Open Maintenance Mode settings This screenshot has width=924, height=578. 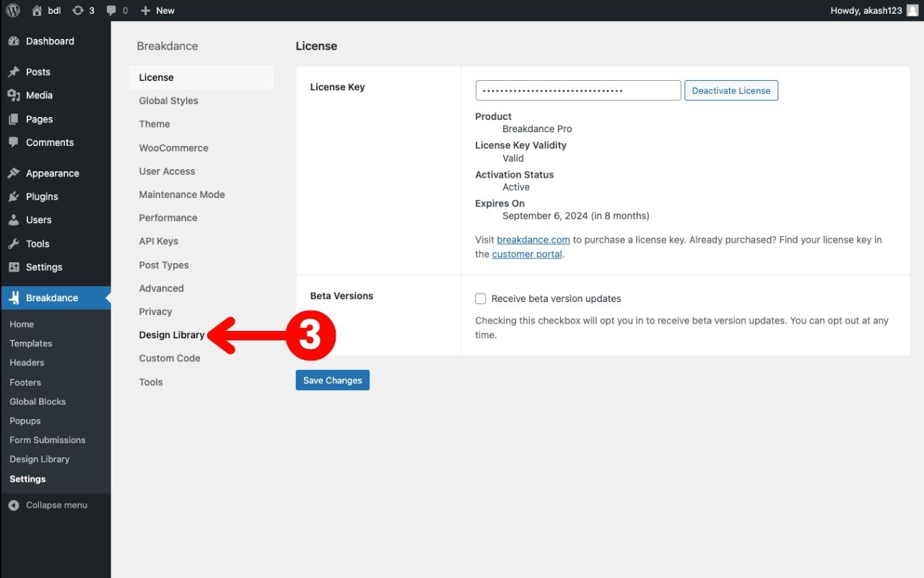(x=181, y=194)
